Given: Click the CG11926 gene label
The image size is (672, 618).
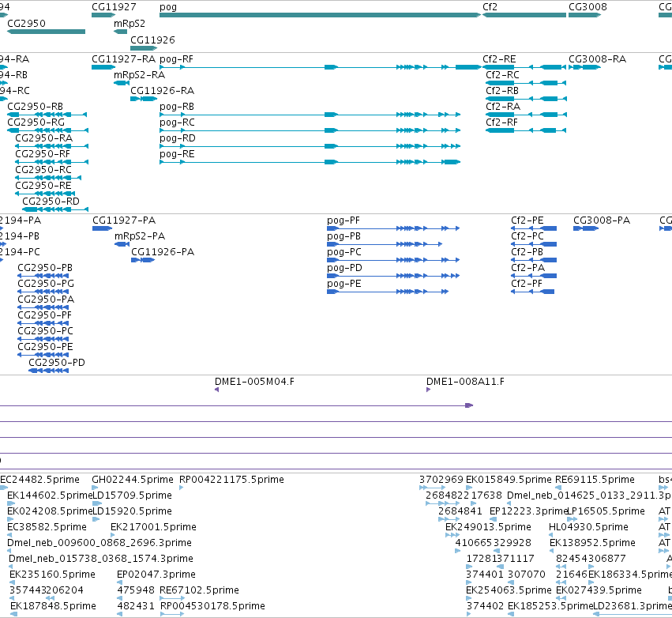Looking at the screenshot, I should [x=152, y=40].
